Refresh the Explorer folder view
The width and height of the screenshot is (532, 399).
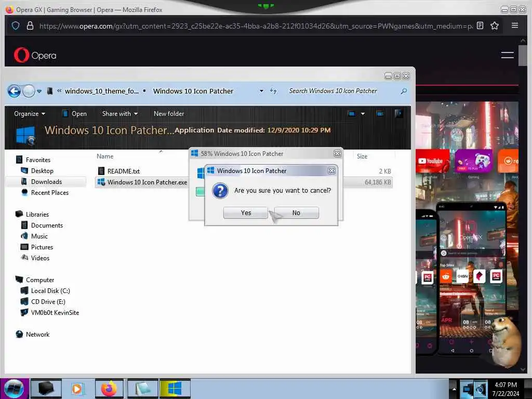[x=273, y=91]
